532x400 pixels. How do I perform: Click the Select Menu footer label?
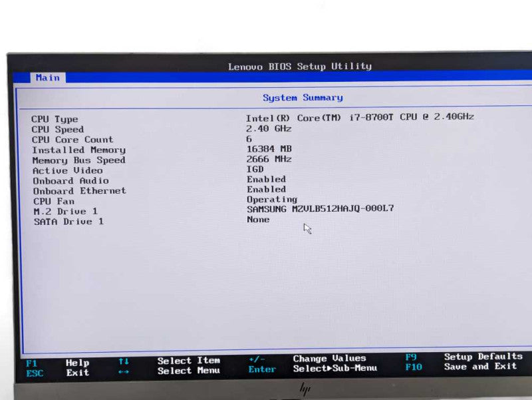[188, 371]
